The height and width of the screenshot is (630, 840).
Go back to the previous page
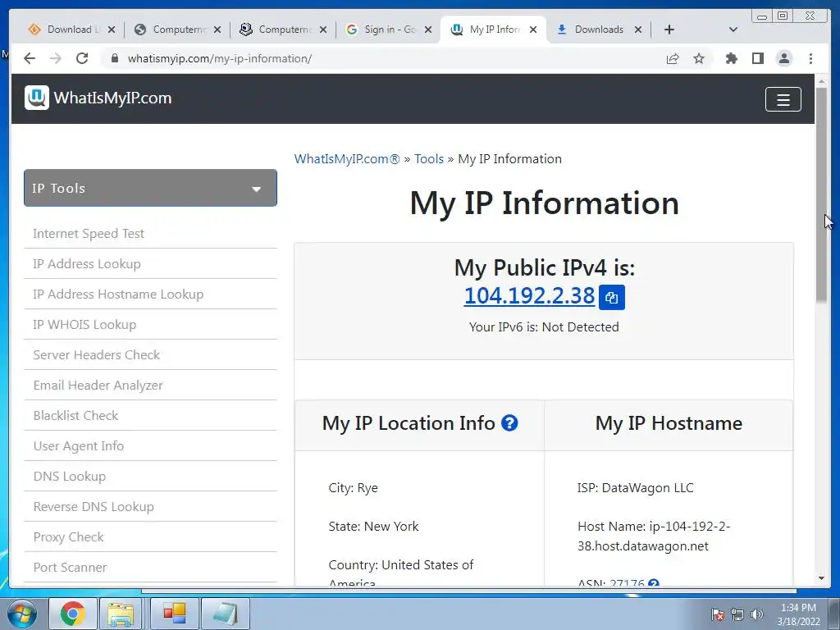tap(30, 58)
